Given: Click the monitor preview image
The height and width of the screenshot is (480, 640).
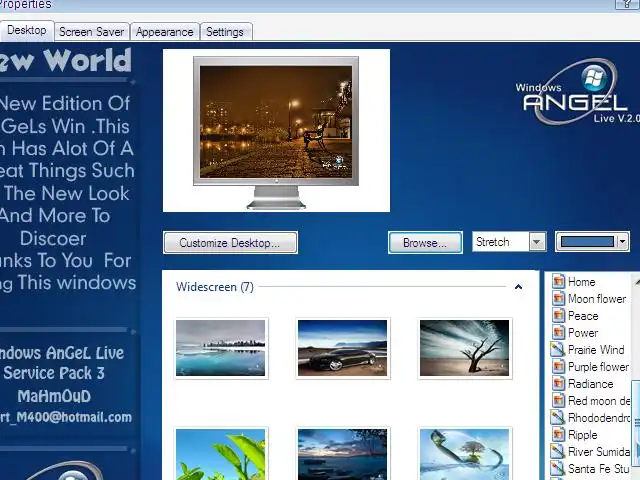Looking at the screenshot, I should tap(276, 133).
